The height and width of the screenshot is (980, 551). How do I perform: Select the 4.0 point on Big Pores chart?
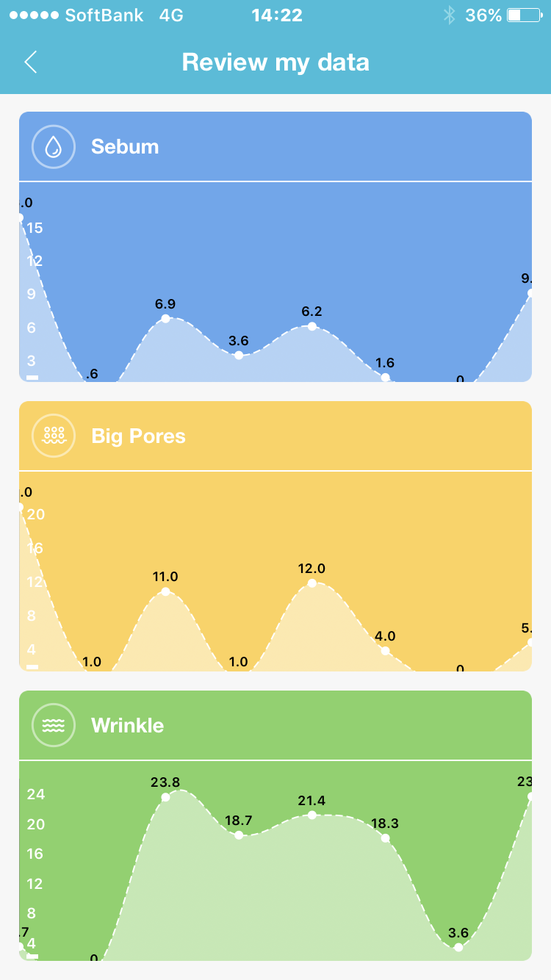385,650
